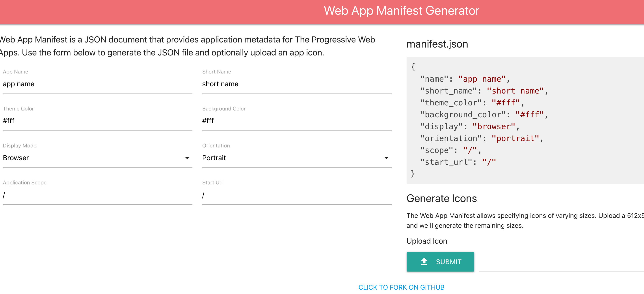Click the Short Name input field
Viewport: 644px width, 294px height.
297,84
